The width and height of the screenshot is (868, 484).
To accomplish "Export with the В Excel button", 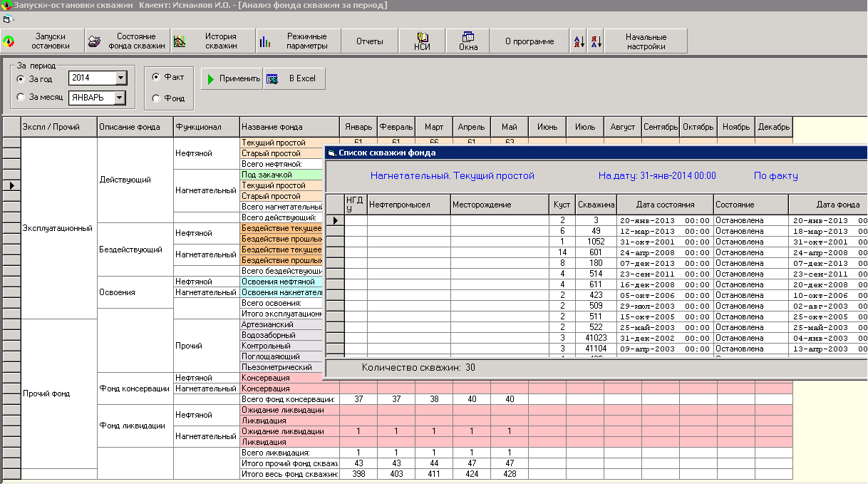I will (x=294, y=78).
